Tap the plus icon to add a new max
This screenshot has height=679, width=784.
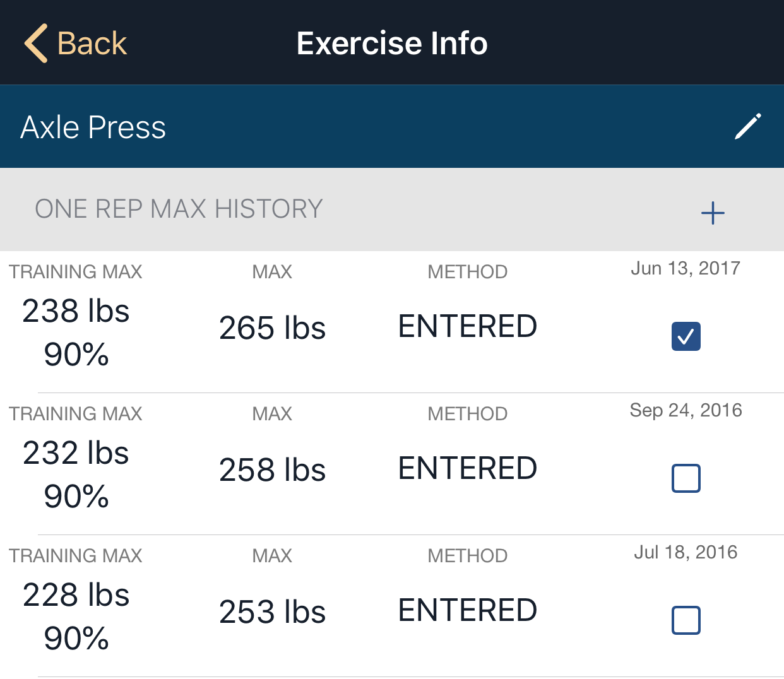(x=712, y=213)
